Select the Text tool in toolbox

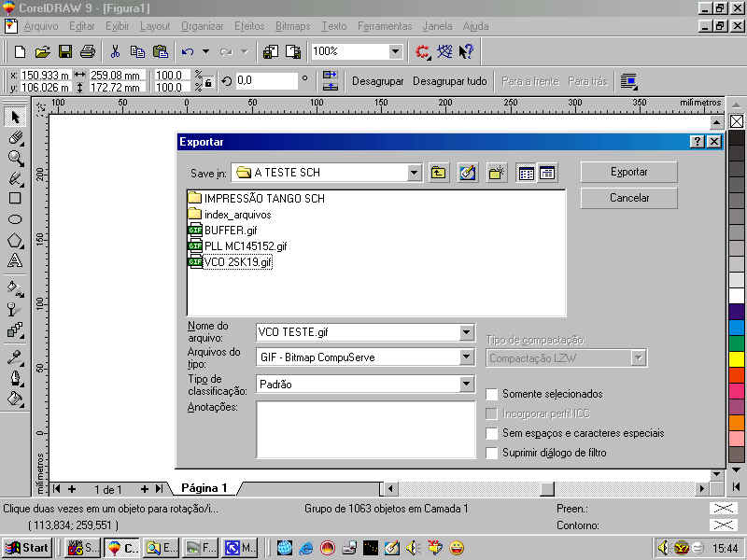(15, 260)
